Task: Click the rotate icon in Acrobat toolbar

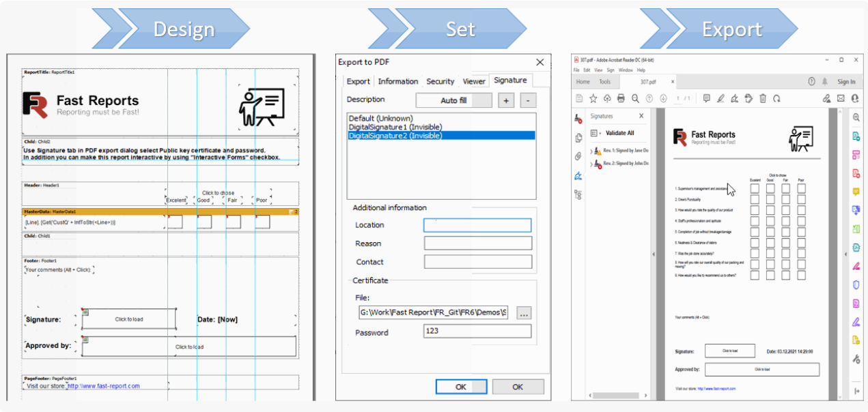Action: [x=776, y=98]
